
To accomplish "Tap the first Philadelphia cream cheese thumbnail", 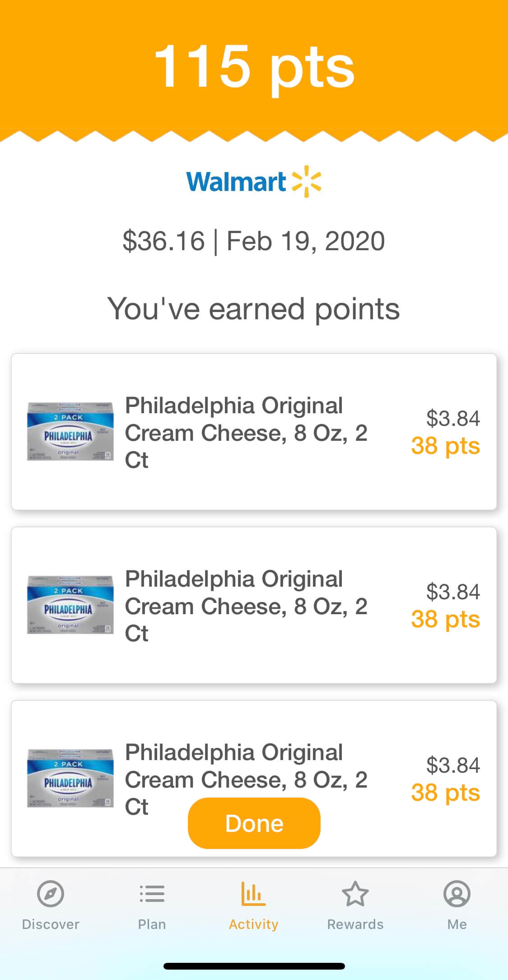I will pos(70,432).
